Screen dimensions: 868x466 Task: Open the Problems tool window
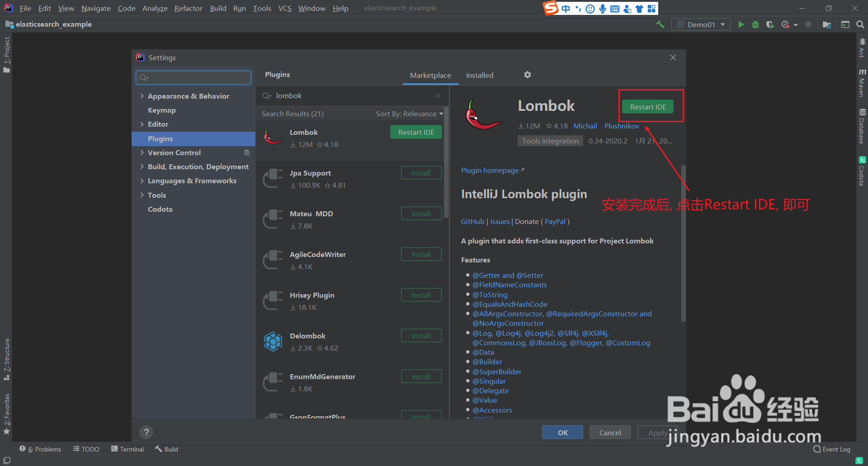[x=40, y=449]
